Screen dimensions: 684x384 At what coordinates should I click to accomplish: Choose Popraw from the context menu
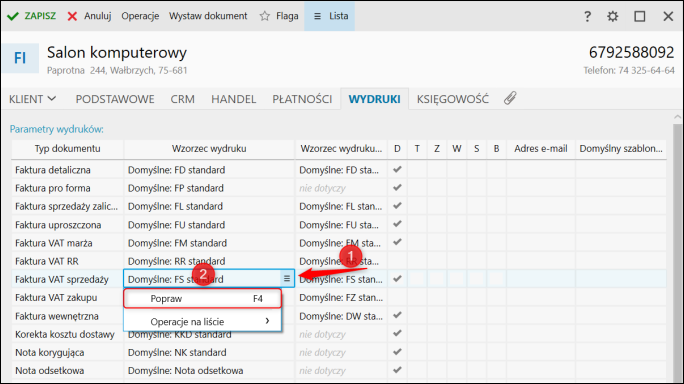point(203,299)
